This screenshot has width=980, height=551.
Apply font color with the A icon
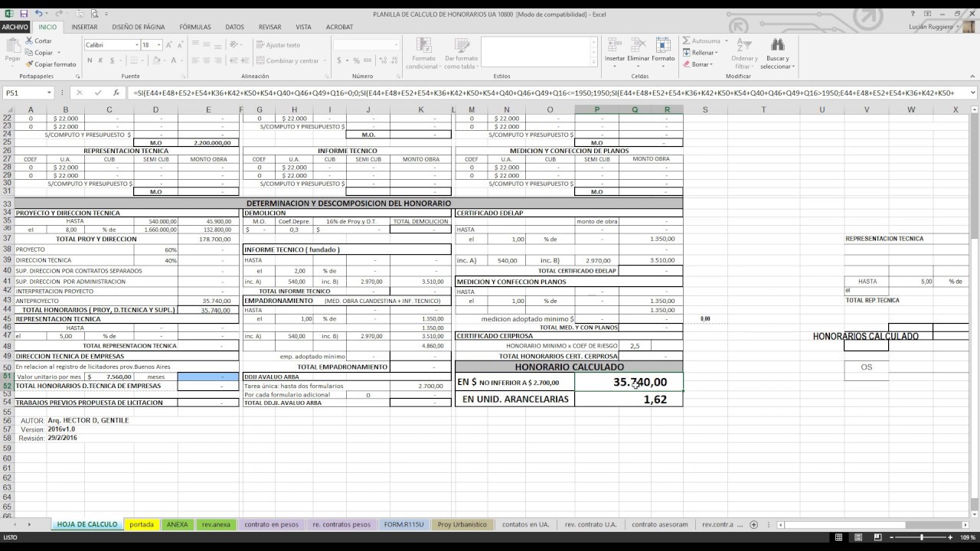[x=174, y=60]
